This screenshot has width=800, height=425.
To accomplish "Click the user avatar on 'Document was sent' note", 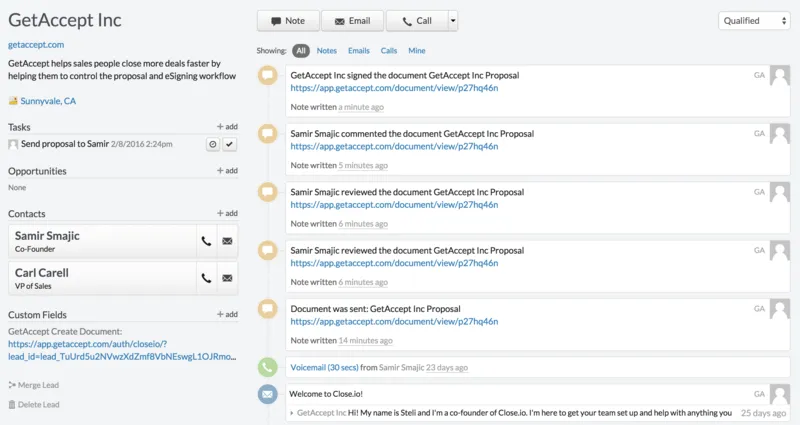I will [780, 309].
